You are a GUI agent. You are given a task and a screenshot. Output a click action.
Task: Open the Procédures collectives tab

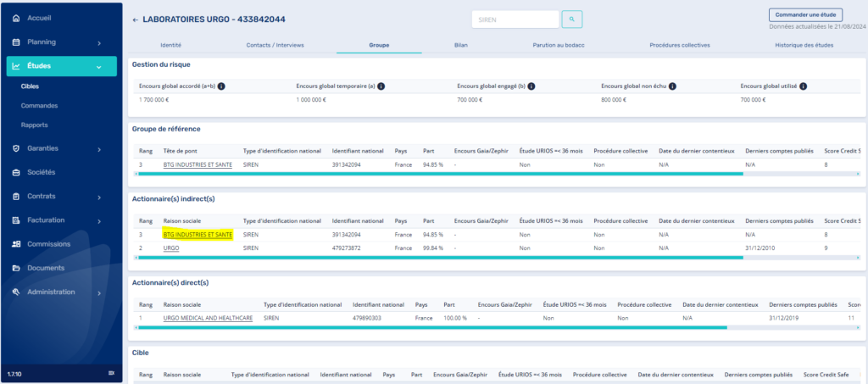[679, 45]
